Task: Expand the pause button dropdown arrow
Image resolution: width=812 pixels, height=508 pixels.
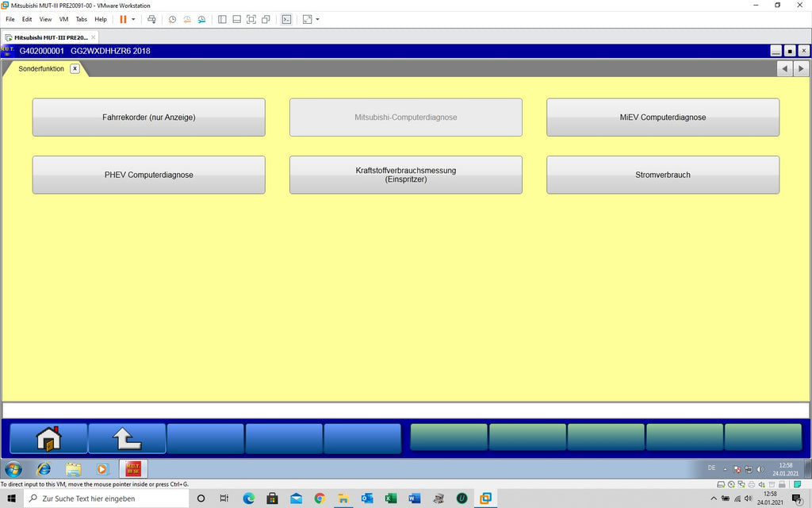Action: (x=133, y=19)
